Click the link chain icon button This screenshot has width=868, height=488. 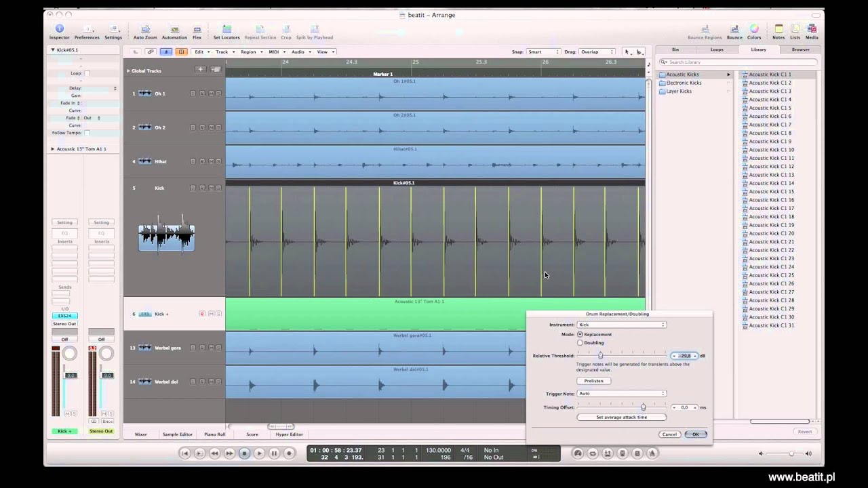151,52
